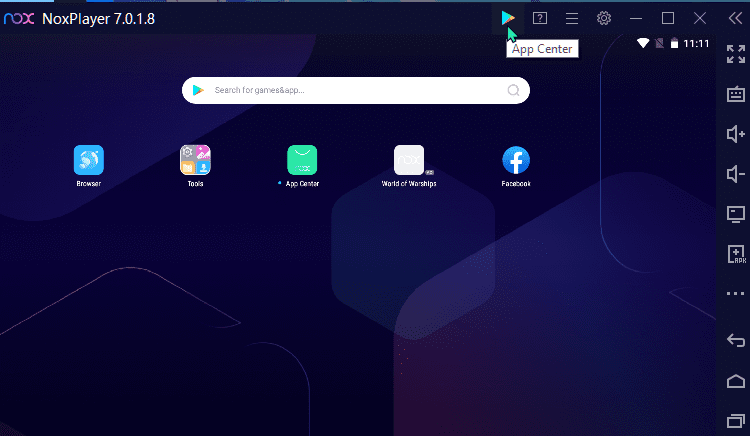Click the NoxPlayer 7.0.1.8 title text

99,19
